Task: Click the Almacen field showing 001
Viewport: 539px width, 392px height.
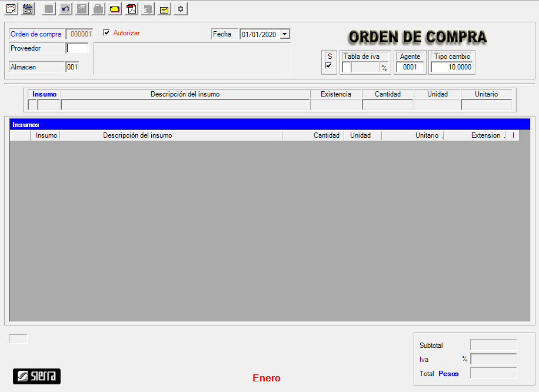Action: pos(72,67)
